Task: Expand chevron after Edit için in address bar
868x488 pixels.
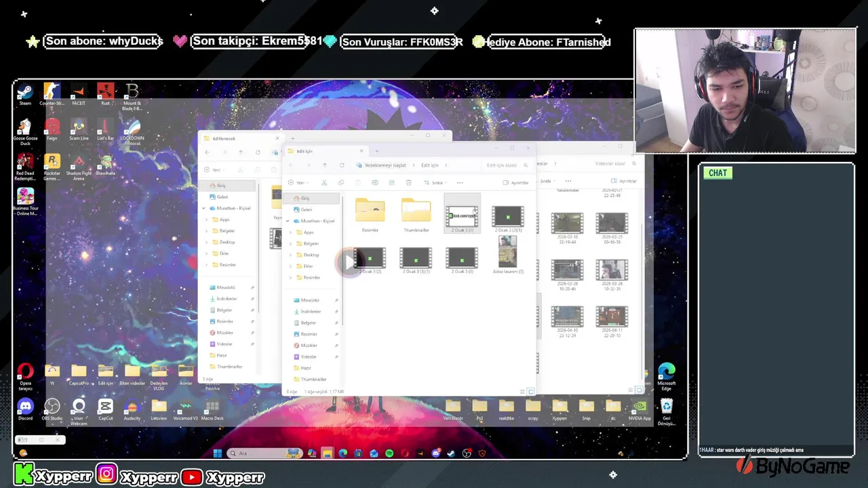Action: [446, 165]
